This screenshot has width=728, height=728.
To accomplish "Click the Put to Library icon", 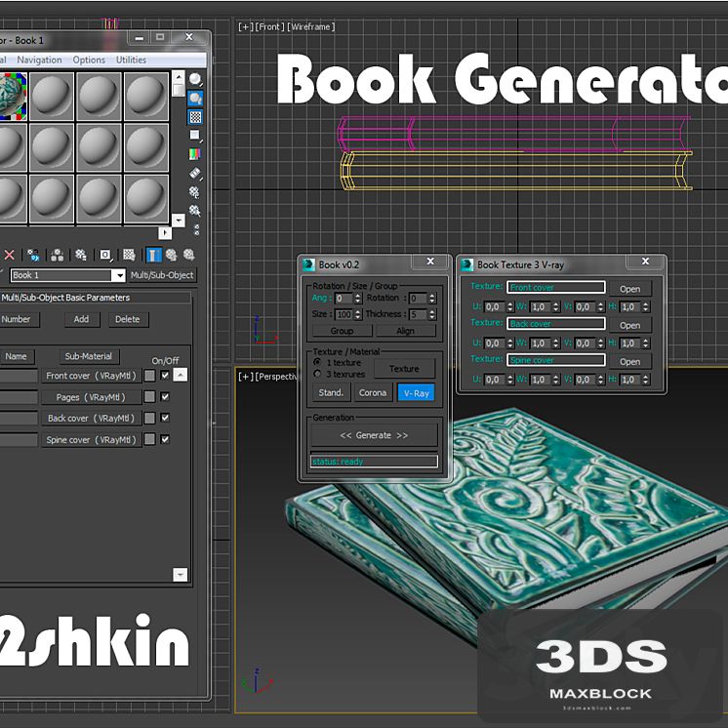I will click(81, 255).
